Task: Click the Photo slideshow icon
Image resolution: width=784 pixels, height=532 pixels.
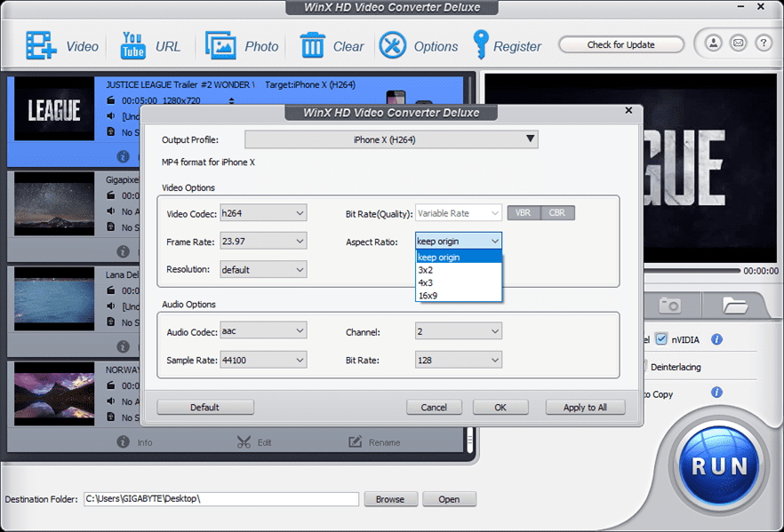Action: point(221,45)
